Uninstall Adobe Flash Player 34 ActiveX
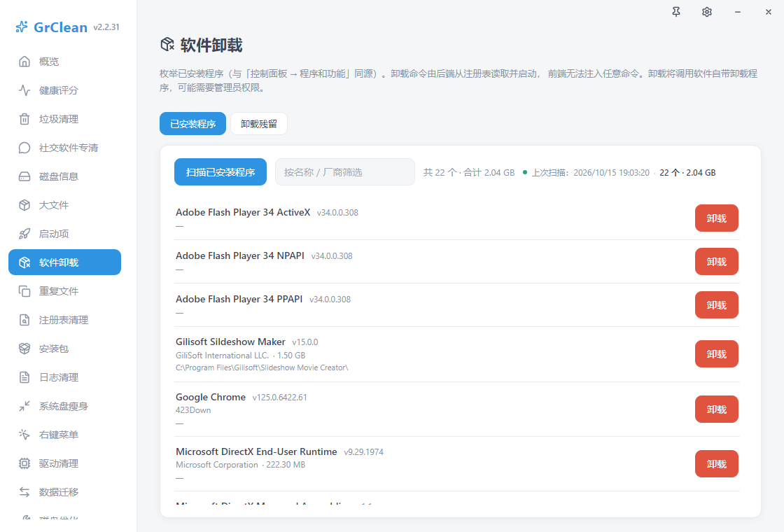Viewport: 784px width, 532px height. coord(717,218)
